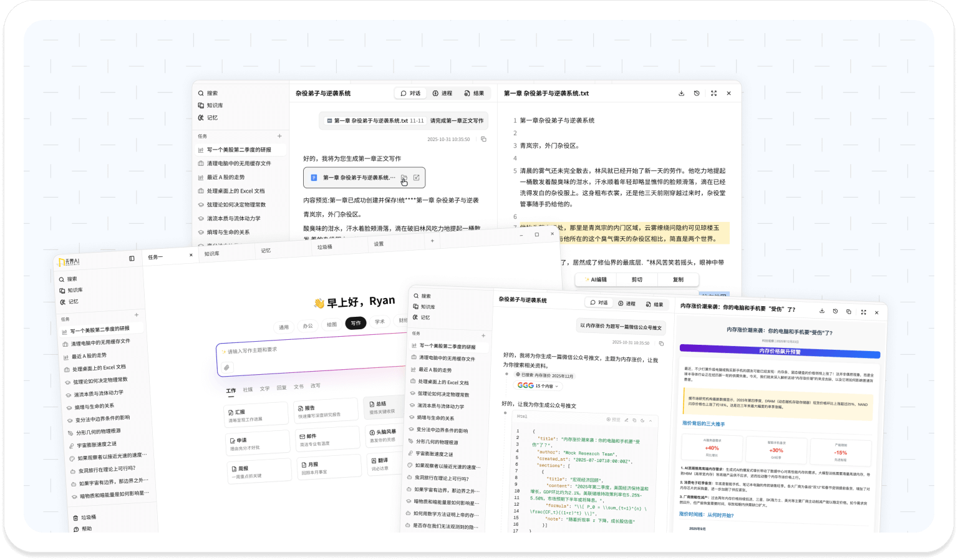Screen dimensions: 958x560
Task: Select the 写作 mode pill
Action: [x=356, y=323]
